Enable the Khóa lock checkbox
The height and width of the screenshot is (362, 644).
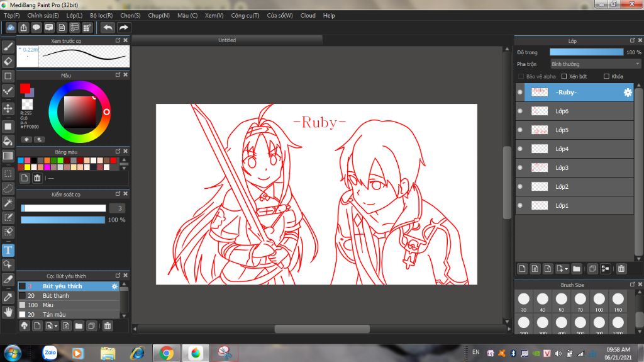(606, 77)
